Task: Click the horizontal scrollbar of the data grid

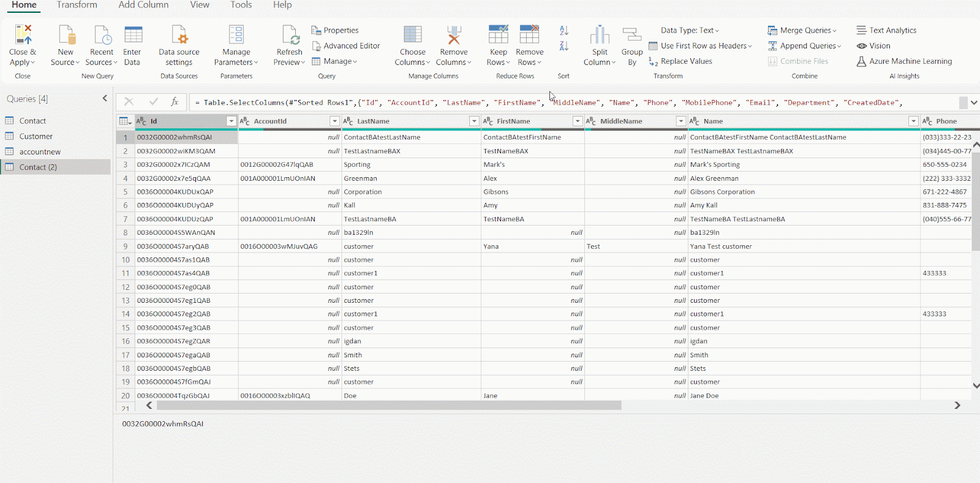Action: point(389,405)
